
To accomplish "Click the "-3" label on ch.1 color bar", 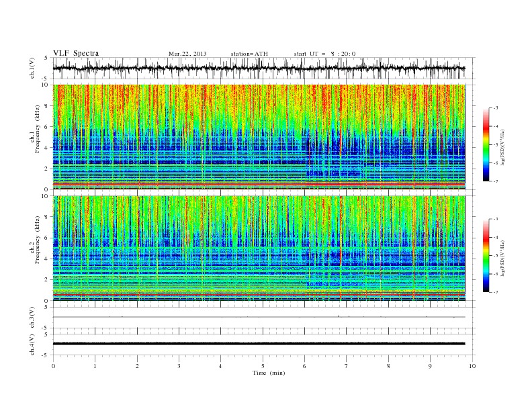I will click(x=496, y=108).
